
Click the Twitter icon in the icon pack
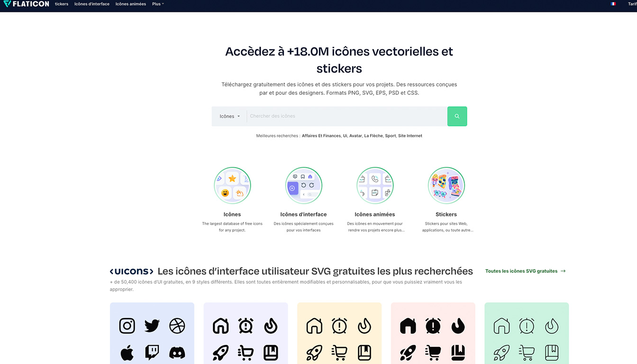152,326
